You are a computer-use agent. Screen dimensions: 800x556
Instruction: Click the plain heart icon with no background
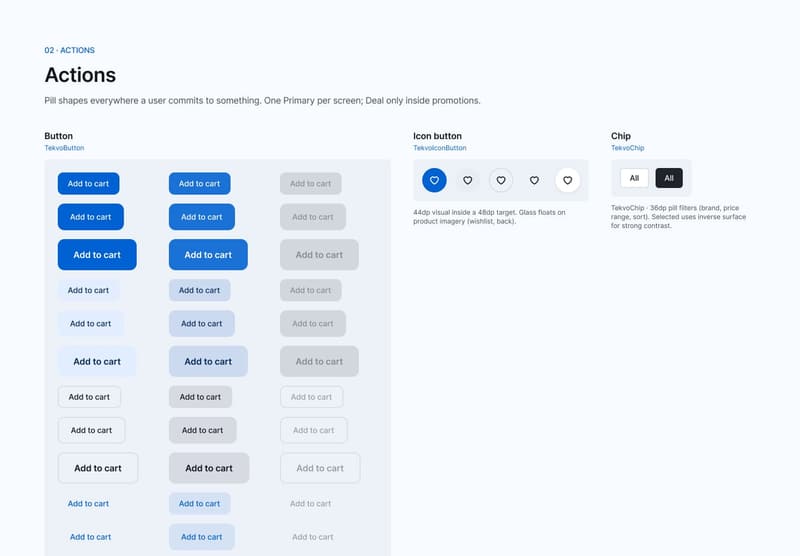tap(534, 180)
